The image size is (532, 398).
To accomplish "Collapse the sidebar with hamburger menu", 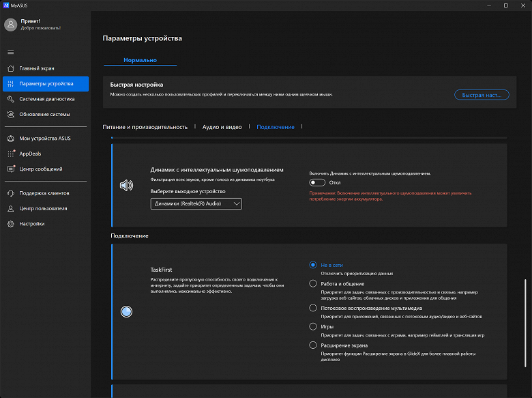I will click(11, 52).
